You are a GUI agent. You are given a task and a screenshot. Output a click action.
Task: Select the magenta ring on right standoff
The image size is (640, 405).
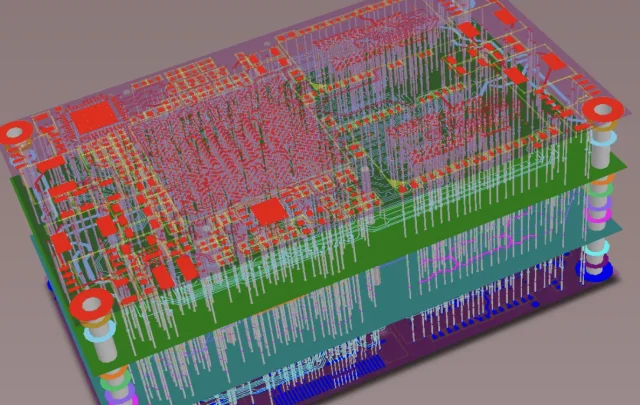(600, 215)
